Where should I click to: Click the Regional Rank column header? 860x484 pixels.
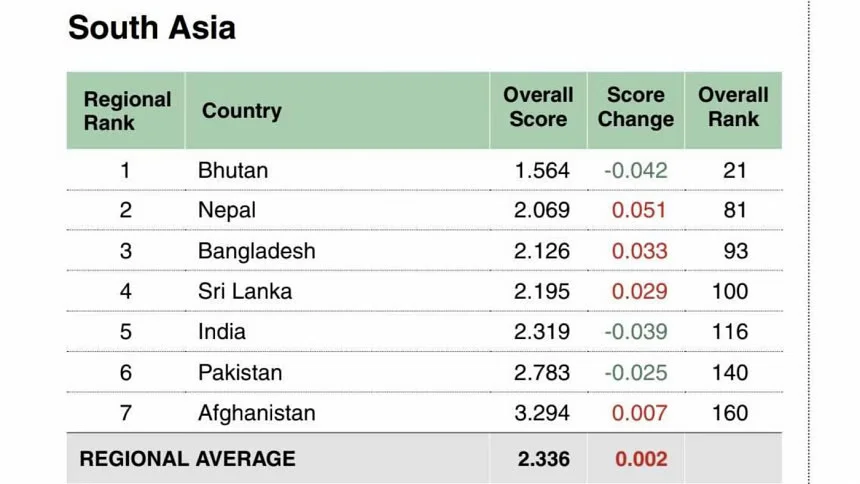coord(126,111)
